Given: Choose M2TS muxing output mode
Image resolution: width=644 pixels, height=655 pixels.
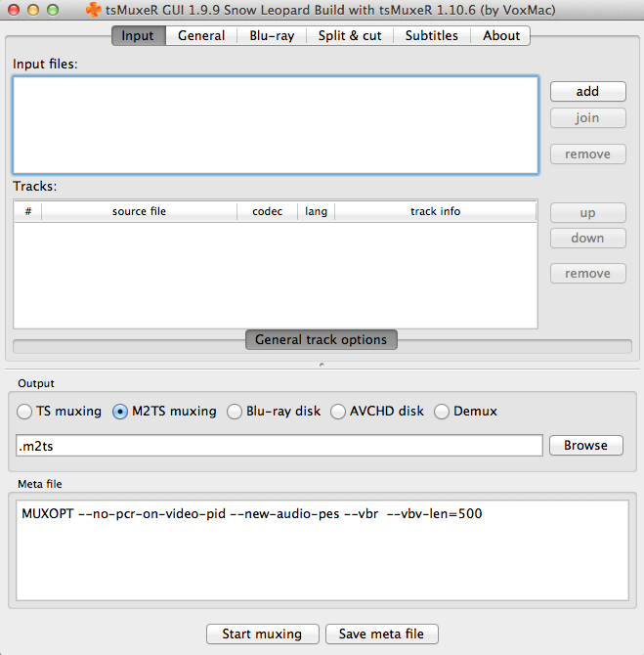Looking at the screenshot, I should coord(121,412).
